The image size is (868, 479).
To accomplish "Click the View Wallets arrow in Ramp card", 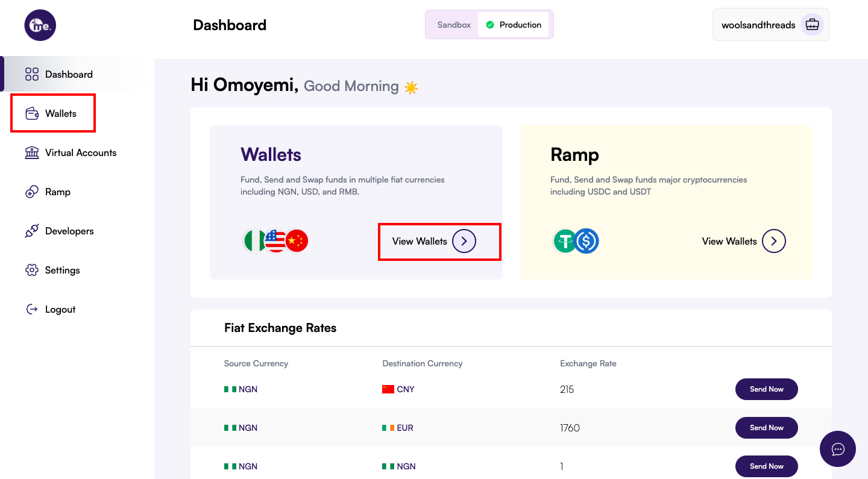I will pos(774,241).
